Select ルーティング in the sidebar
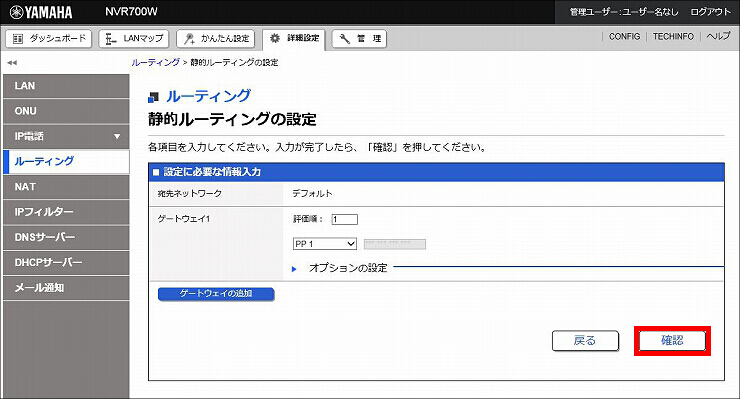Screen dimensions: 740x399 66,161
